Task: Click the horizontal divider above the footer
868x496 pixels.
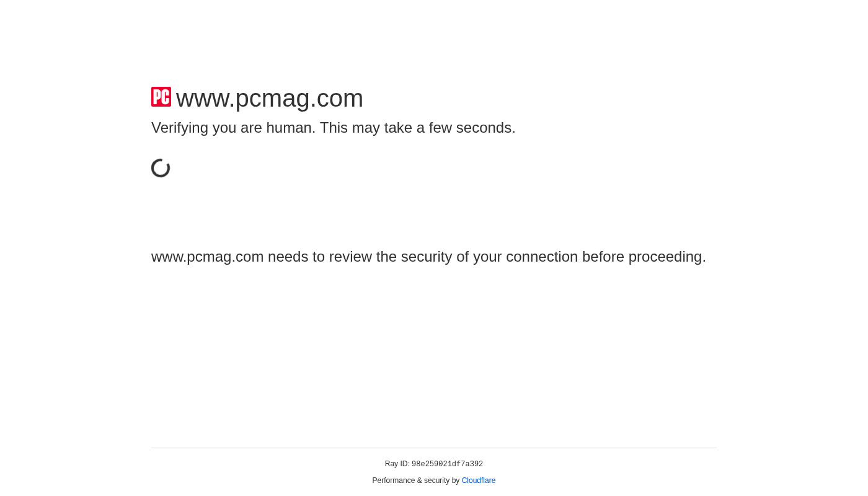Action: (x=434, y=448)
